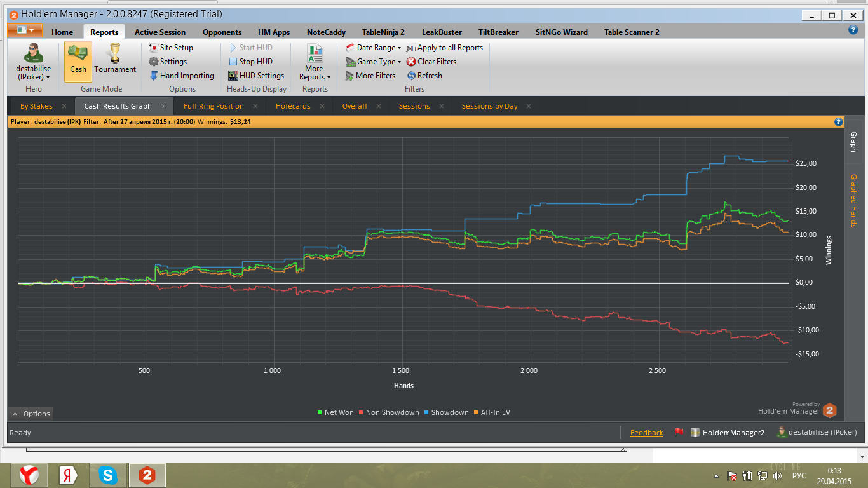Toggle the All-In EV line in the legend
This screenshot has width=868, height=488.
pyautogui.click(x=491, y=412)
